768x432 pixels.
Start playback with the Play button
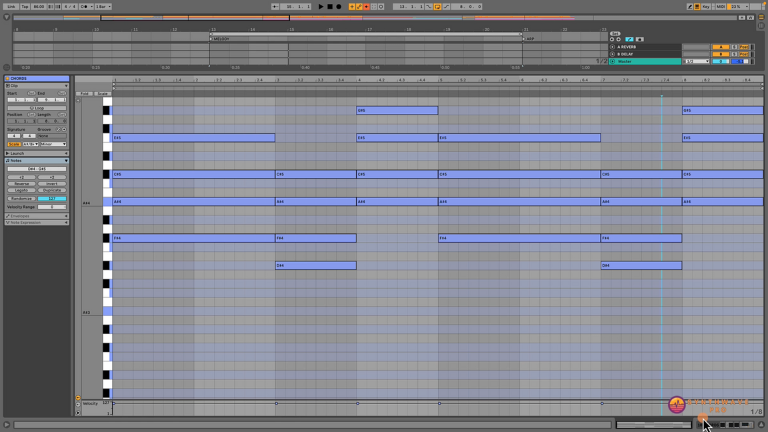tap(321, 7)
